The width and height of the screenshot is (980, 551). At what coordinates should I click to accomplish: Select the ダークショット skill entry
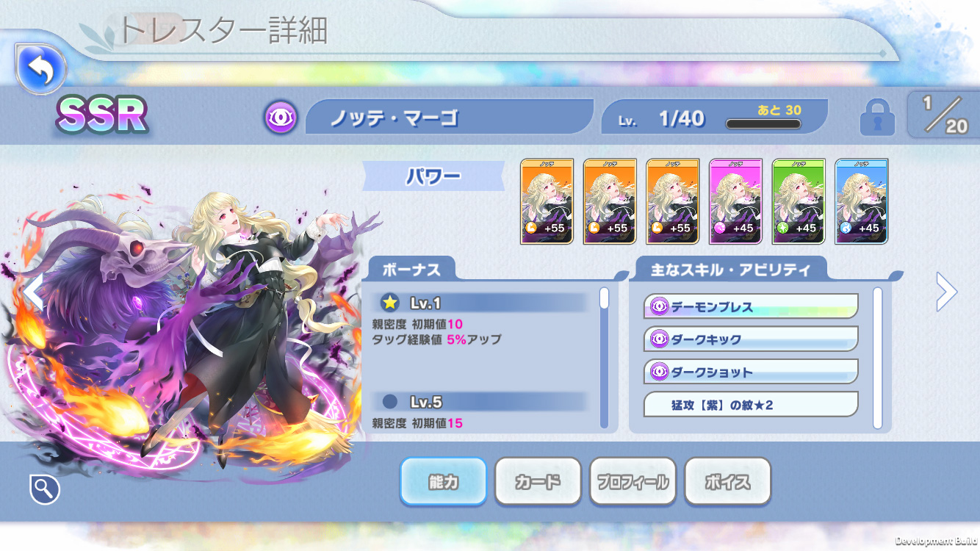(x=751, y=372)
